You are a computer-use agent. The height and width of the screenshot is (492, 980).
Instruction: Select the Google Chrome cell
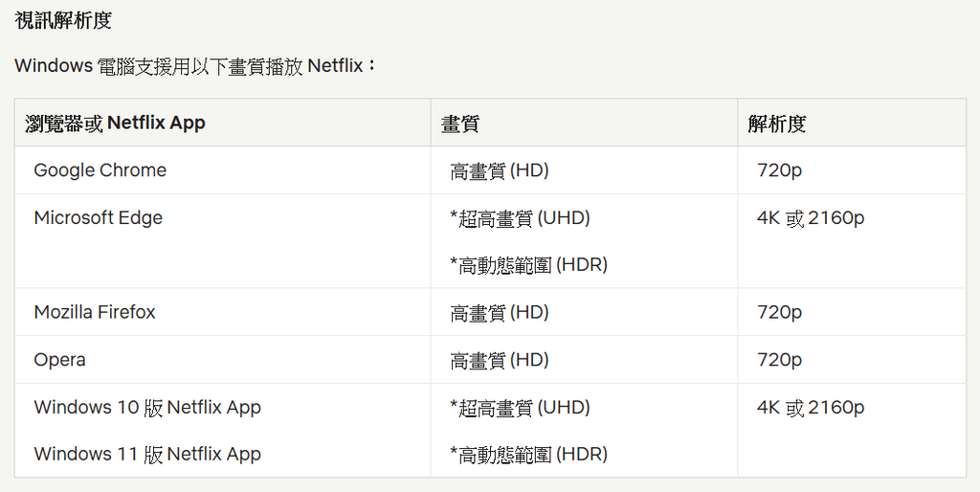[x=100, y=170]
